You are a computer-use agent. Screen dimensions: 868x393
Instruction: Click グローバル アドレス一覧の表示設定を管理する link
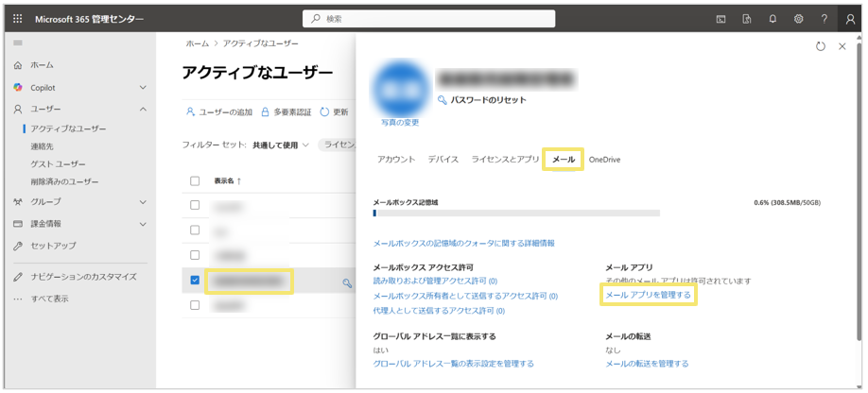453,364
